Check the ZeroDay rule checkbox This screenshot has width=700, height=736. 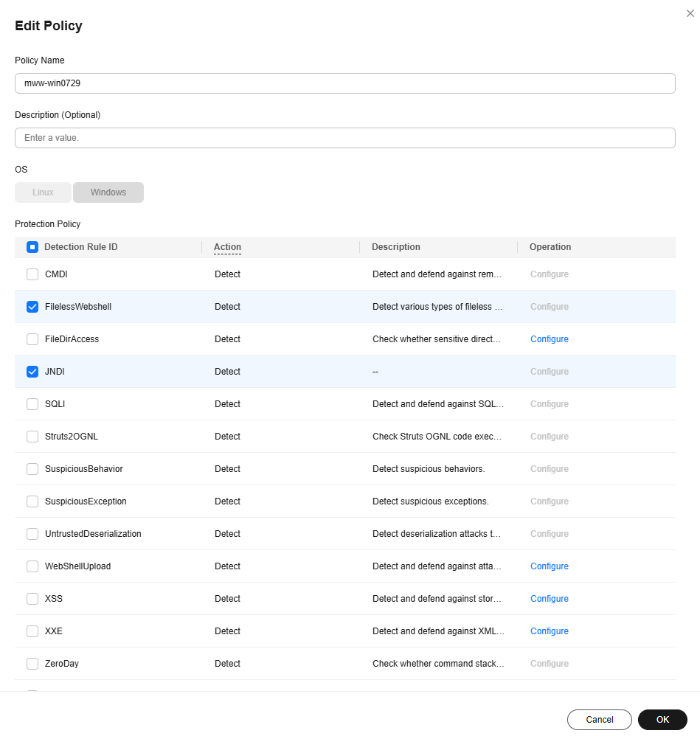coord(32,663)
